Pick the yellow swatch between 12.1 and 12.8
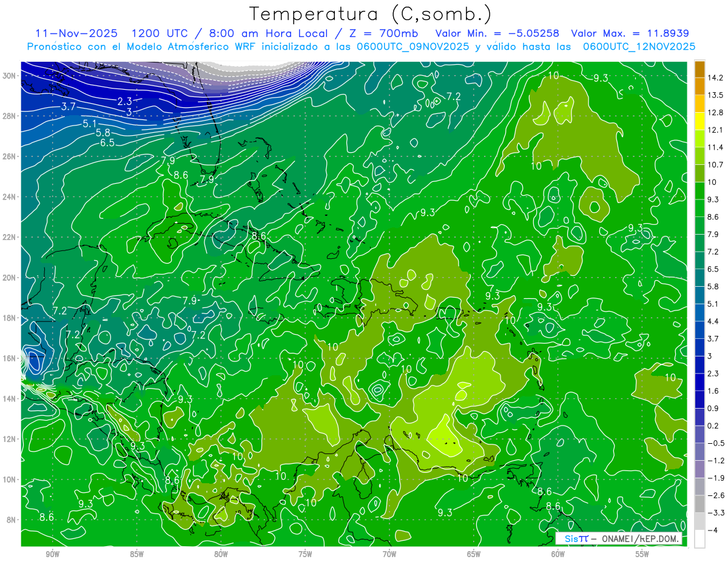Viewport: 728px width, 562px height. coord(699,121)
